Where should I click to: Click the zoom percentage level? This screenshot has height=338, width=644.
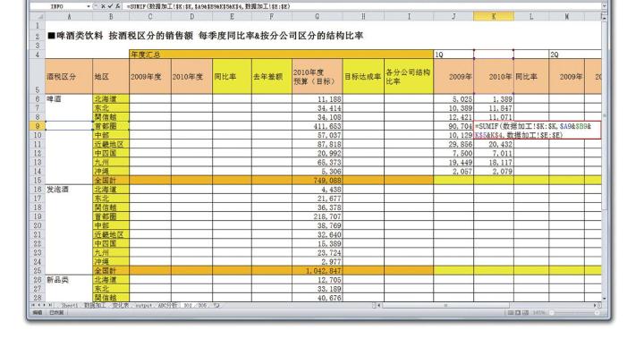538,313
